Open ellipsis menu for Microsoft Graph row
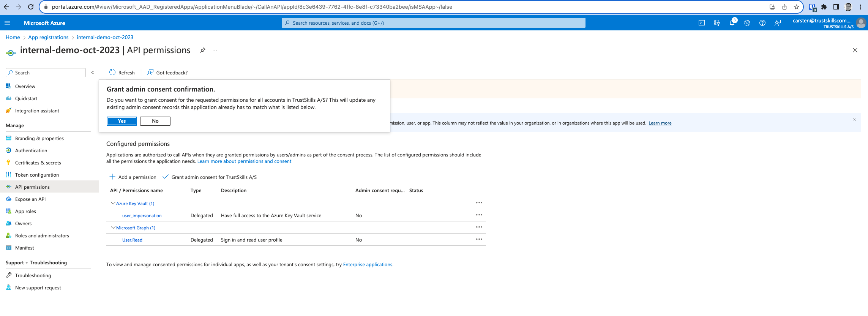The image size is (868, 316). coord(479,227)
